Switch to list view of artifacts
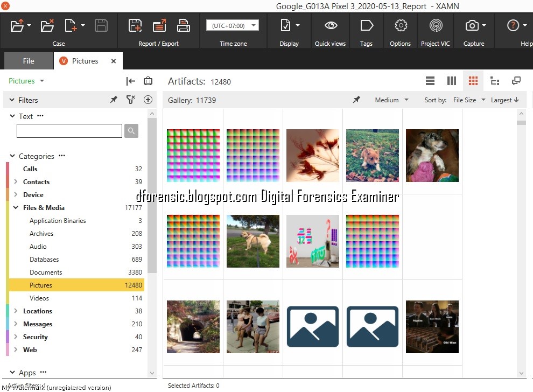 coord(430,81)
